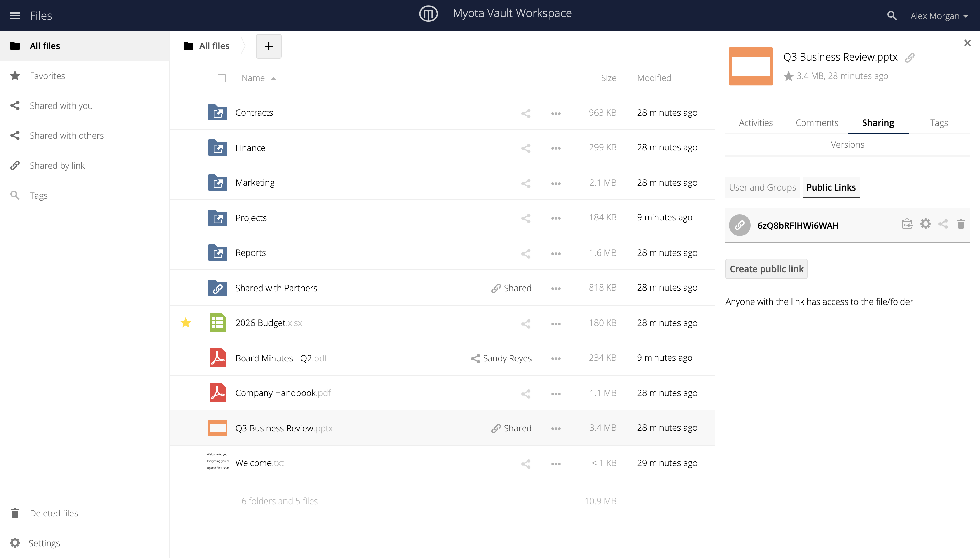
Task: Open Alex Morgan user dropdown
Action: tap(939, 16)
